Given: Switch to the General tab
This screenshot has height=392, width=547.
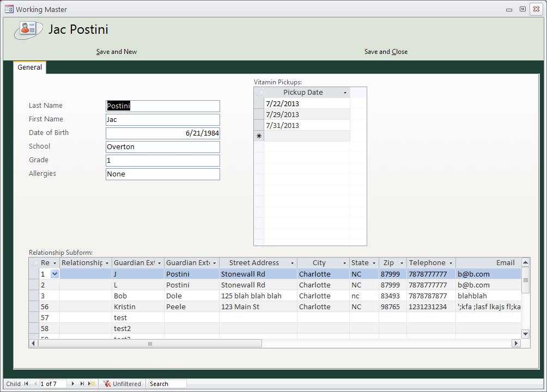Looking at the screenshot, I should coord(30,68).
